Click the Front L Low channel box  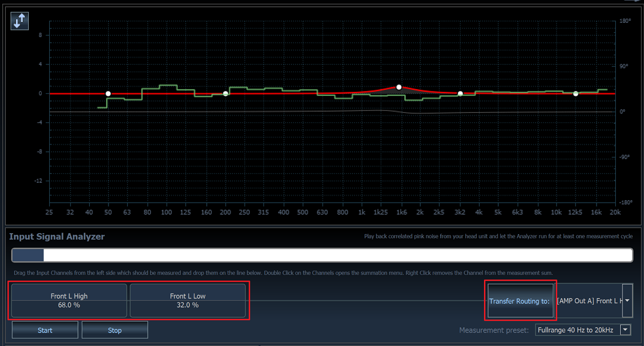point(188,300)
